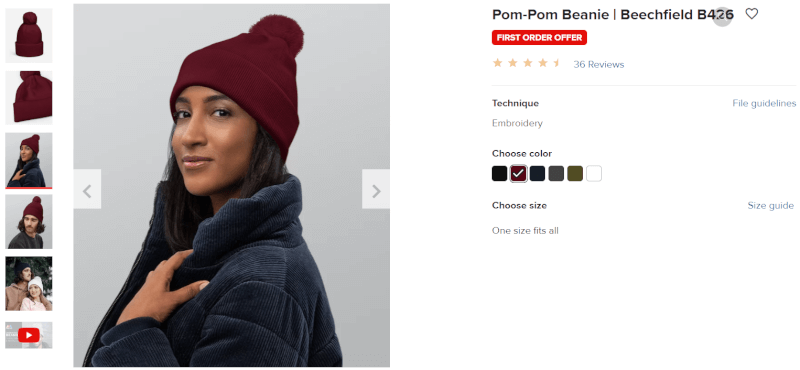Show previous product image with left arrow
Image resolution: width=800 pixels, height=370 pixels.
click(x=87, y=189)
